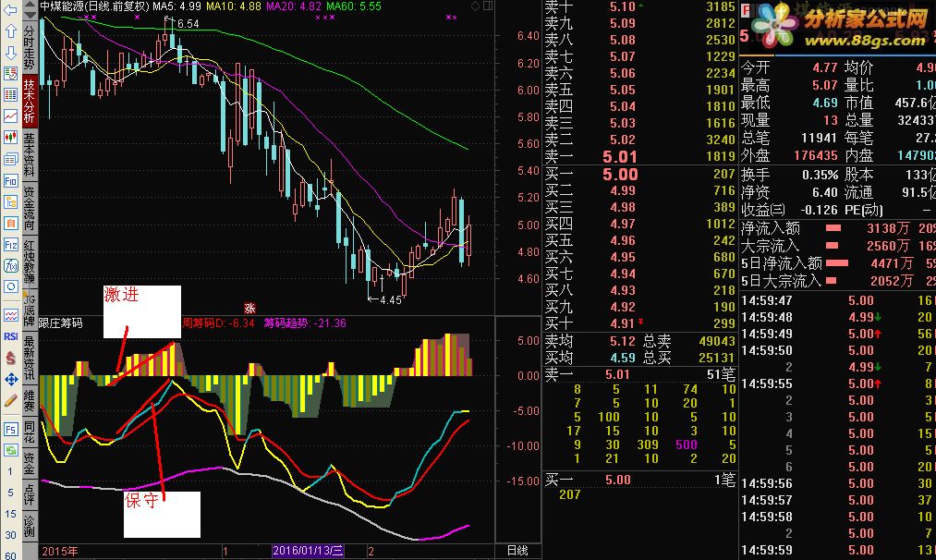
Task: Click the MA20: 4.82 label
Action: tap(293, 6)
